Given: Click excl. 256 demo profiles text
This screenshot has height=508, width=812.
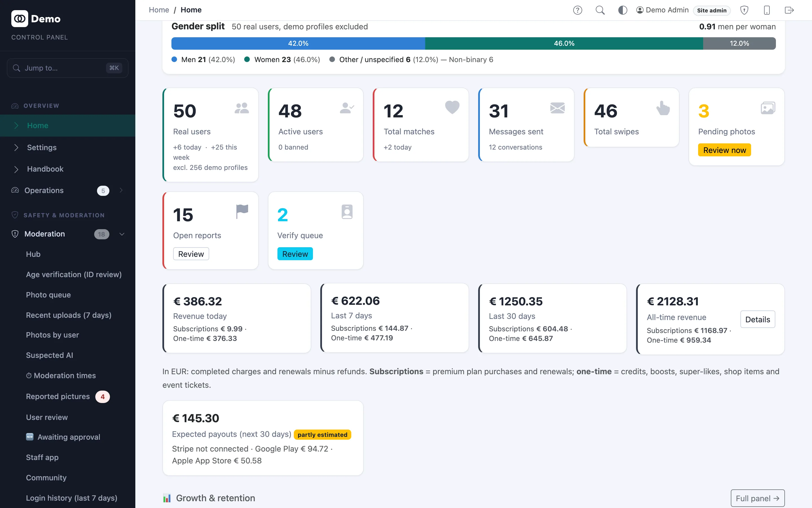Looking at the screenshot, I should click(x=210, y=167).
